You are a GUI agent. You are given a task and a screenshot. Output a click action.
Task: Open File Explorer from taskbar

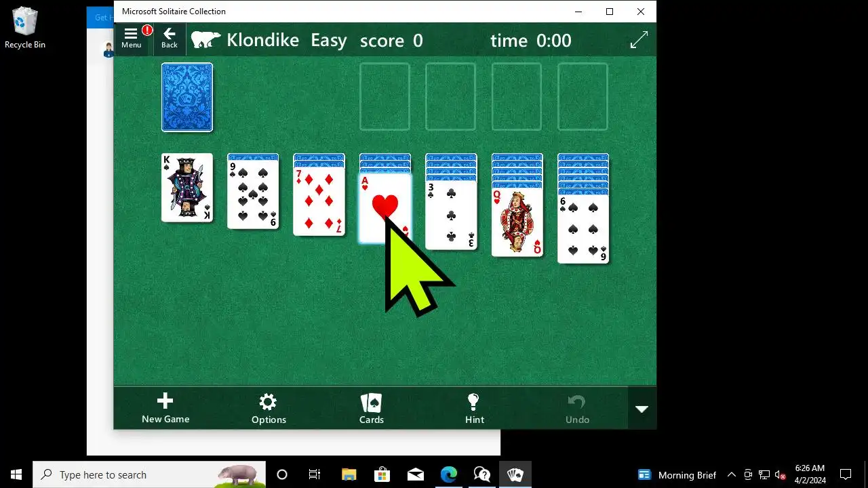(349, 474)
